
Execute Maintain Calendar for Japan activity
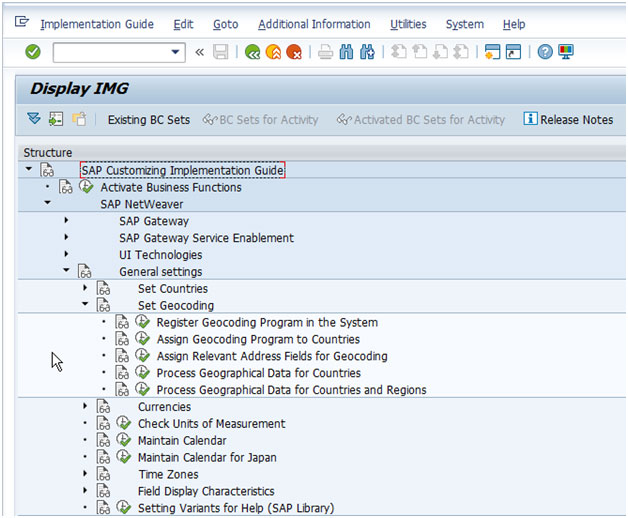point(124,457)
